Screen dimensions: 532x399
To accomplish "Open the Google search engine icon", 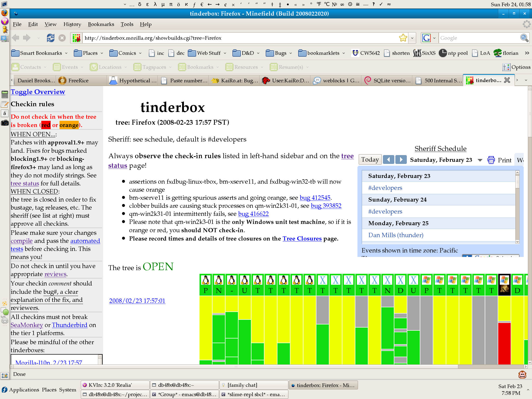I will (427, 38).
